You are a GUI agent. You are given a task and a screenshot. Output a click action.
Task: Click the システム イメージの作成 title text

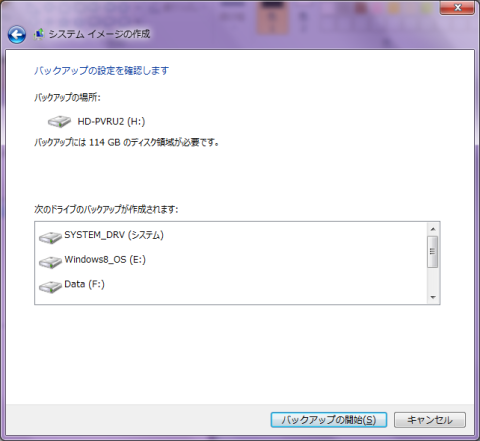99,34
